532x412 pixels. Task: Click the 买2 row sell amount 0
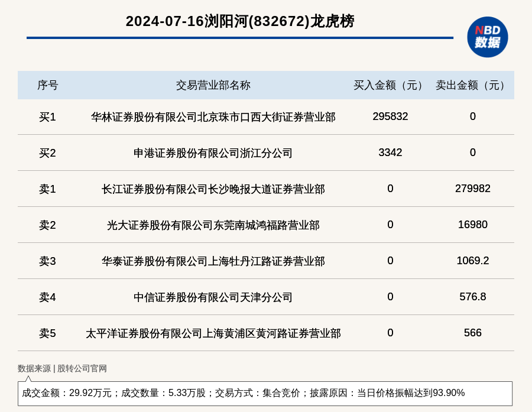(x=473, y=153)
